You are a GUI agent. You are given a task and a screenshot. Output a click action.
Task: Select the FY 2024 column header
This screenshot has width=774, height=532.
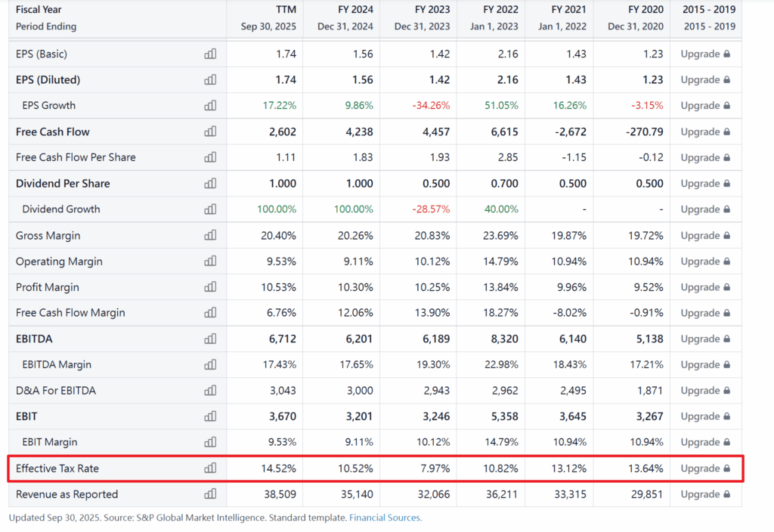tap(355, 10)
